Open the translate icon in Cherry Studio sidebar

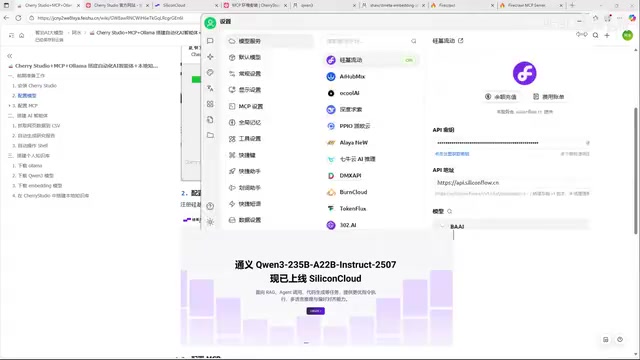210,88
